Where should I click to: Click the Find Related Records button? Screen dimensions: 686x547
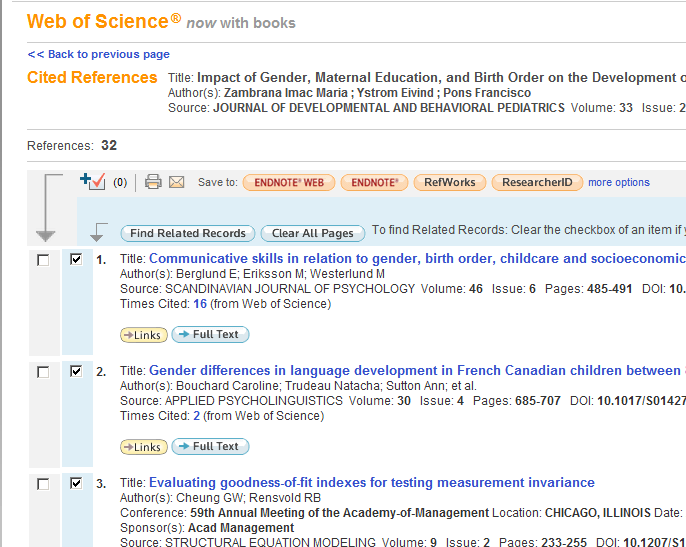pos(188,233)
